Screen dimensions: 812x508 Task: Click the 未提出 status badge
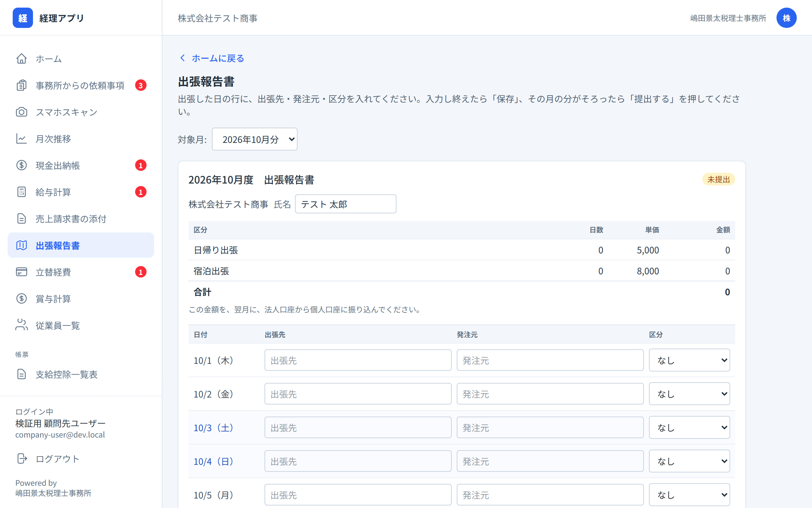tap(718, 179)
